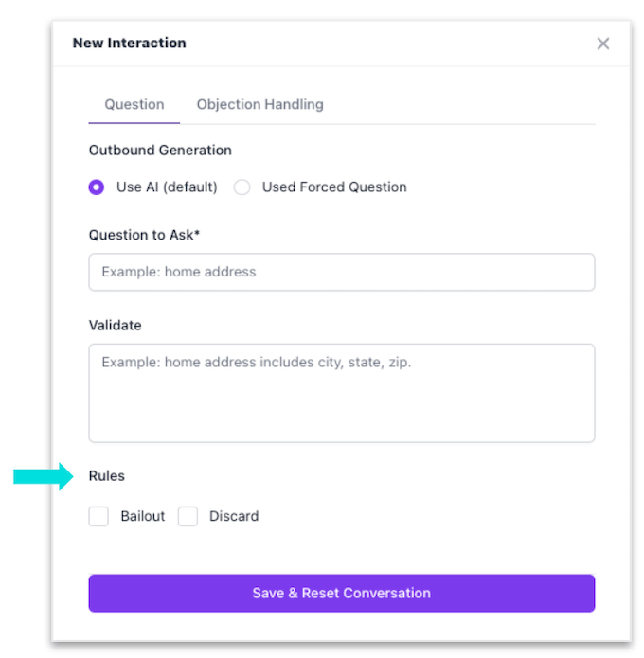This screenshot has width=644, height=658.
Task: Click the Bailout label text
Action: (142, 516)
